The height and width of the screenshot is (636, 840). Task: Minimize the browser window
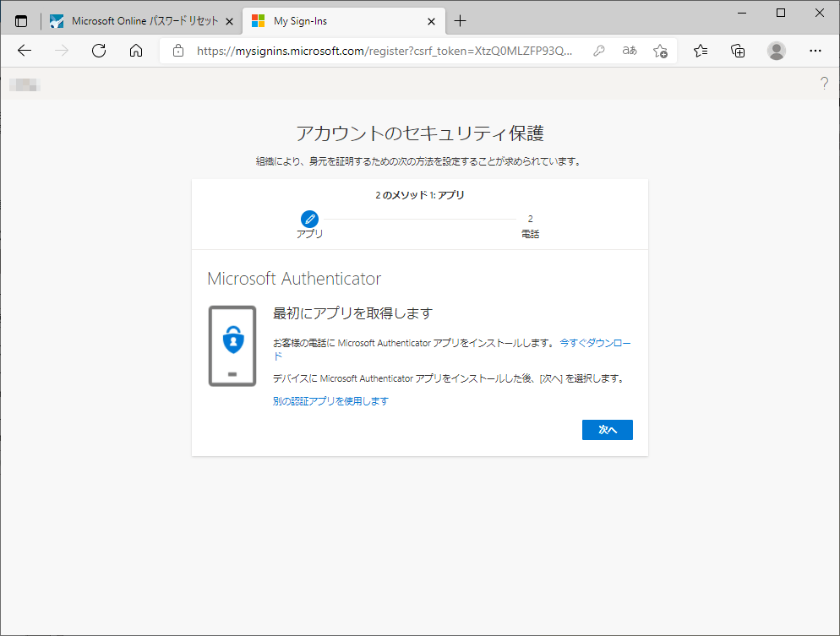742,13
